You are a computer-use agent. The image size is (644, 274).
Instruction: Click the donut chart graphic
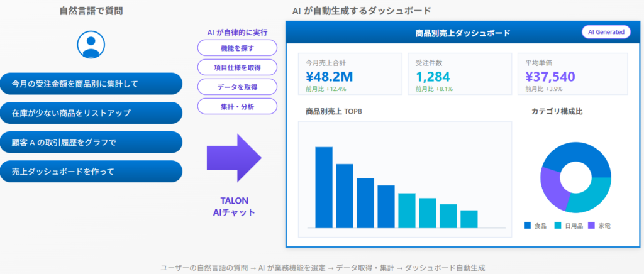pos(575,178)
